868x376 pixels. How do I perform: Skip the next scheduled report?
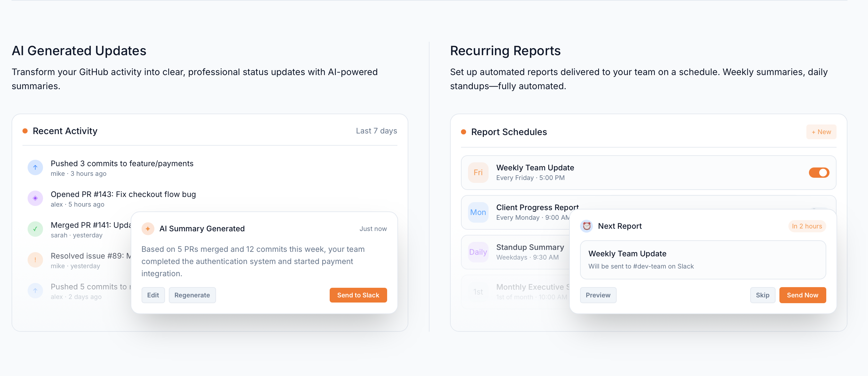[762, 295]
